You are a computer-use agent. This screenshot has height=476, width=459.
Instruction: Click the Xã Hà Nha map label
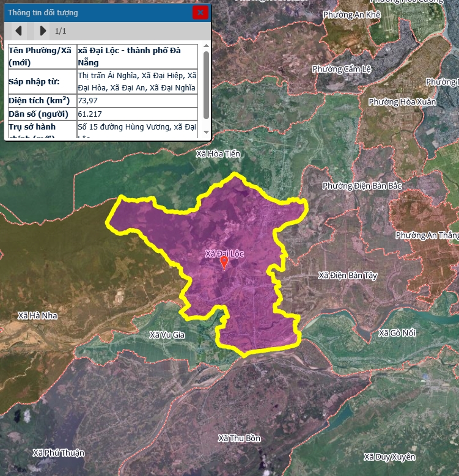click(37, 315)
